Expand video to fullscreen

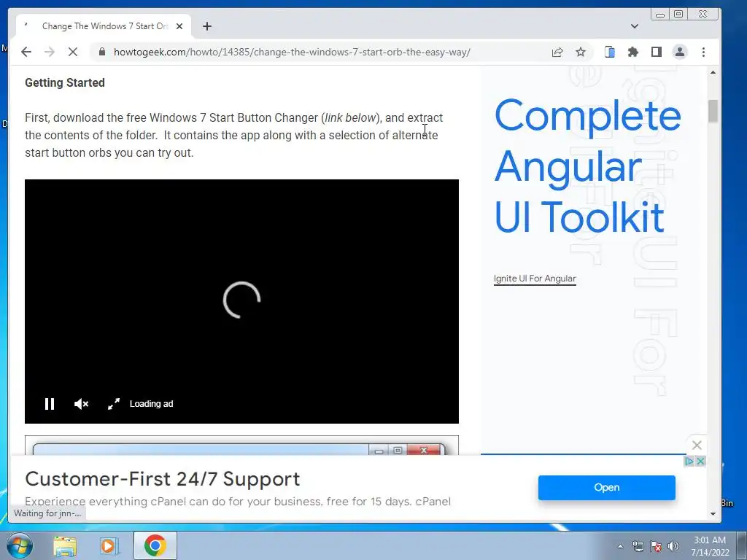(x=113, y=404)
